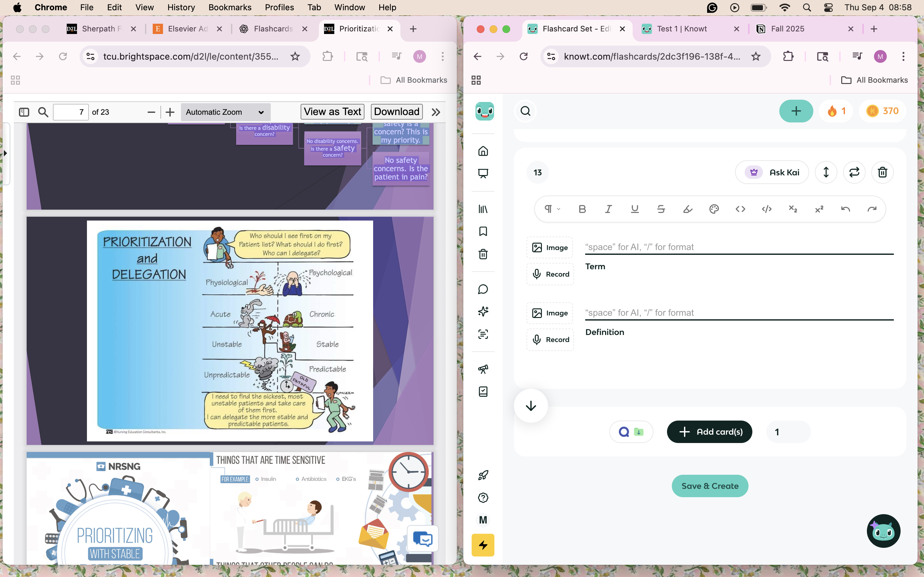Toggle underline formatting in card editor
The width and height of the screenshot is (924, 577).
coord(635,209)
